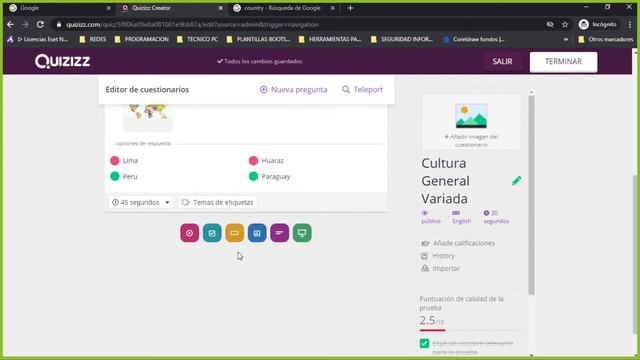Switch to the Quizizz Creator tab
The image size is (640, 360).
(171, 8)
